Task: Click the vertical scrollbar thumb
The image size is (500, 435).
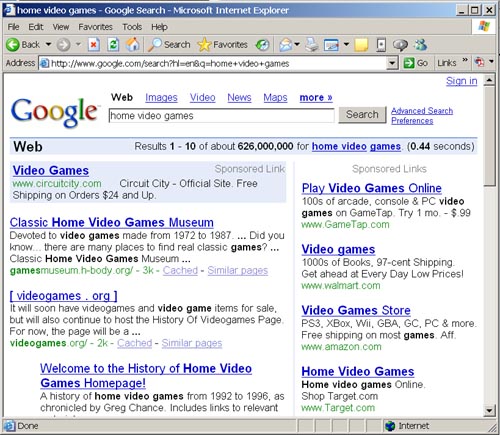Action: (489, 136)
